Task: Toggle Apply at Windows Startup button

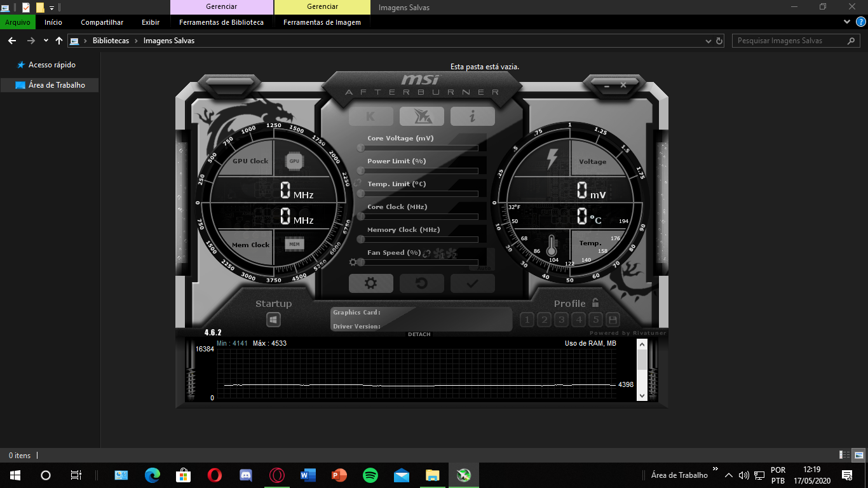Action: (273, 320)
